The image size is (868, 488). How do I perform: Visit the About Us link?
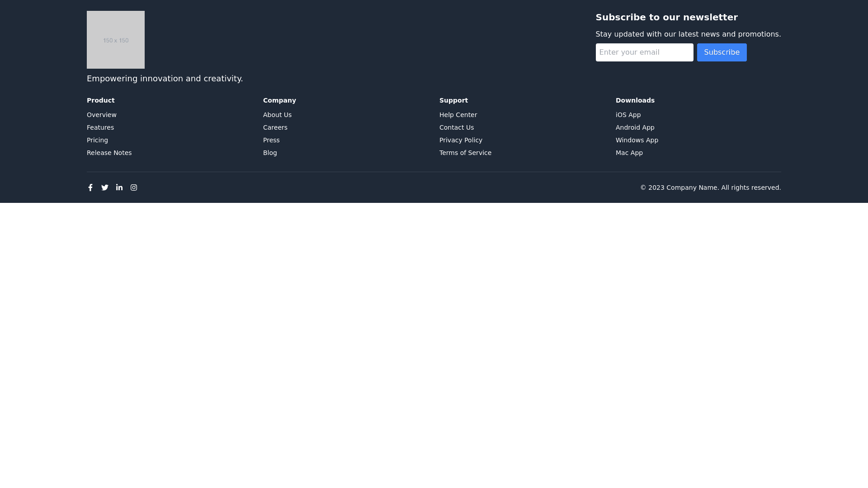277,115
